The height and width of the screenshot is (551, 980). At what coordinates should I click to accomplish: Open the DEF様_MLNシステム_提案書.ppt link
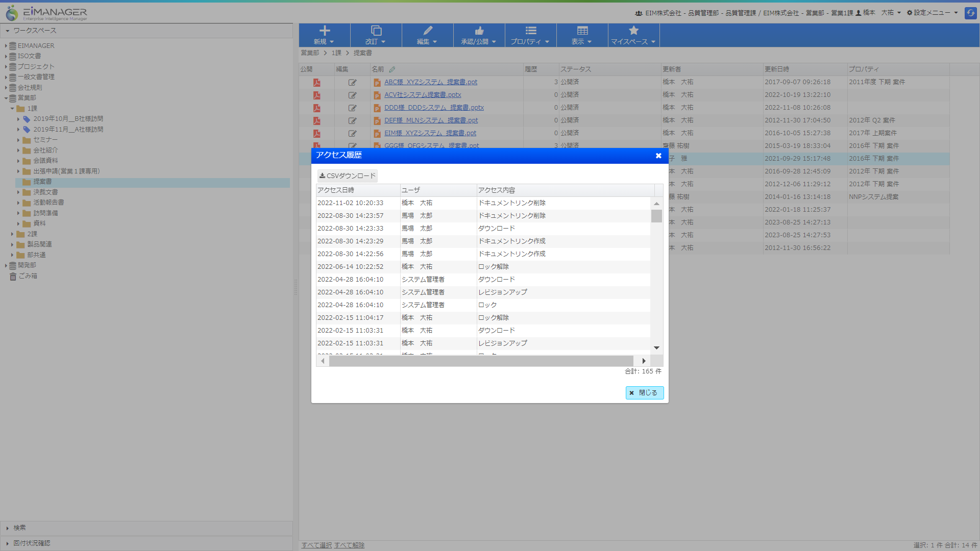431,120
